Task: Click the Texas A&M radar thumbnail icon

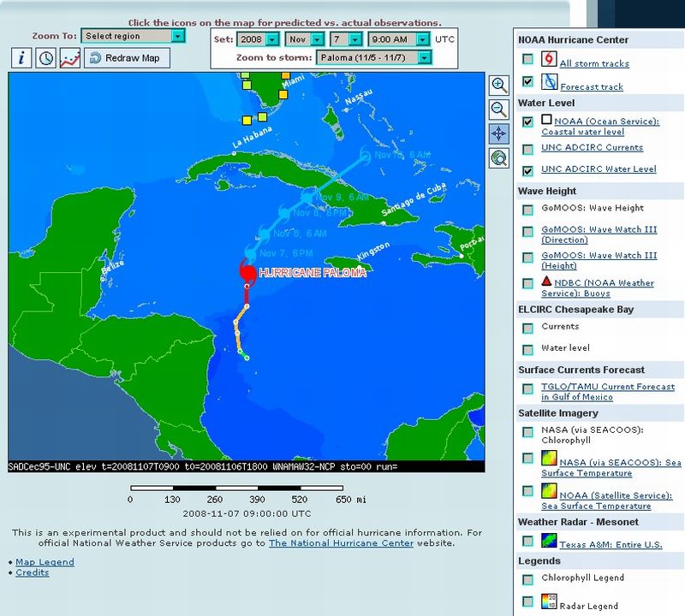Action: 549,540
